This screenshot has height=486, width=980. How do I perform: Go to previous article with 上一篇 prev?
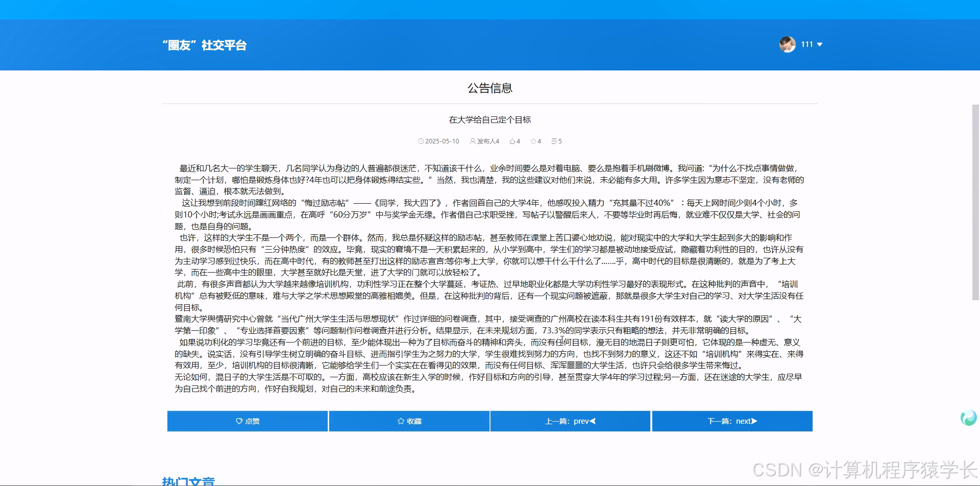pos(571,421)
